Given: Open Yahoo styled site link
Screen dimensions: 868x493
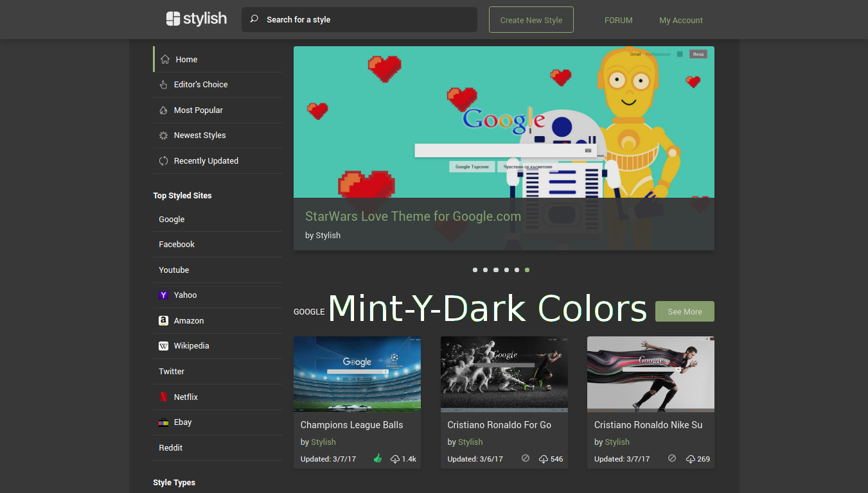Looking at the screenshot, I should coord(218,295).
